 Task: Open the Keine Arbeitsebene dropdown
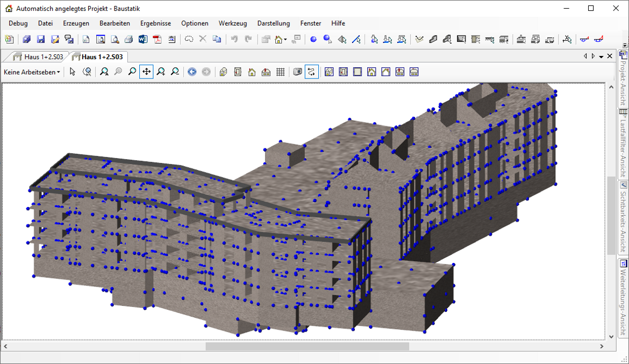tap(32, 72)
